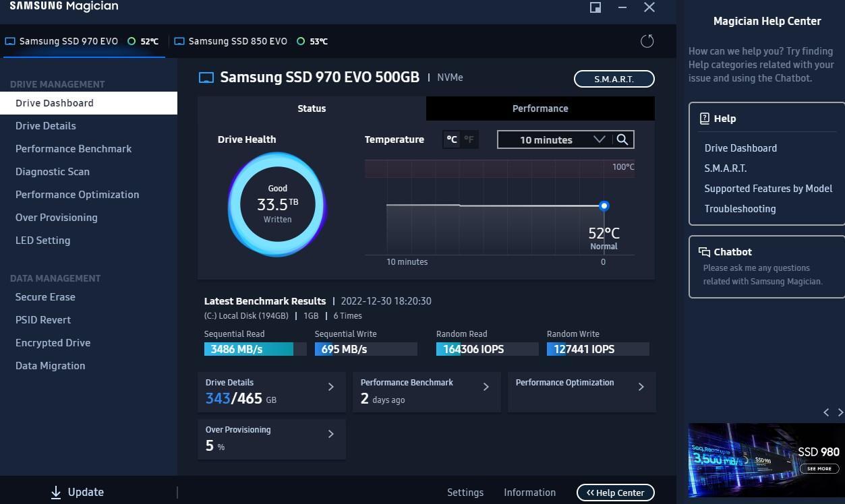Click the drive icon beside the 500GB title
The height and width of the screenshot is (504, 845).
coord(206,77)
